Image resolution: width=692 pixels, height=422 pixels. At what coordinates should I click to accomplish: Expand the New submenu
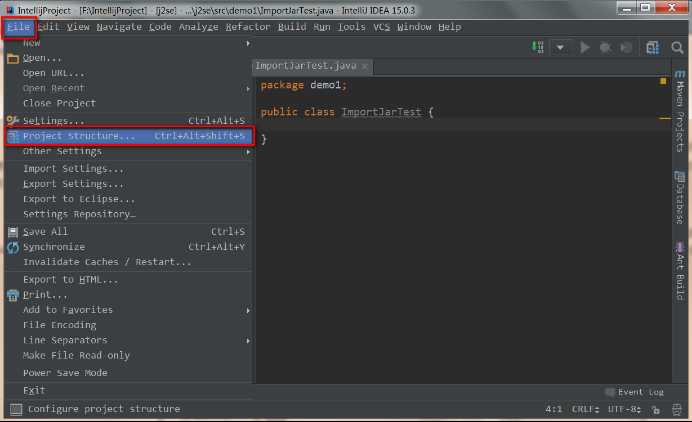(x=129, y=43)
